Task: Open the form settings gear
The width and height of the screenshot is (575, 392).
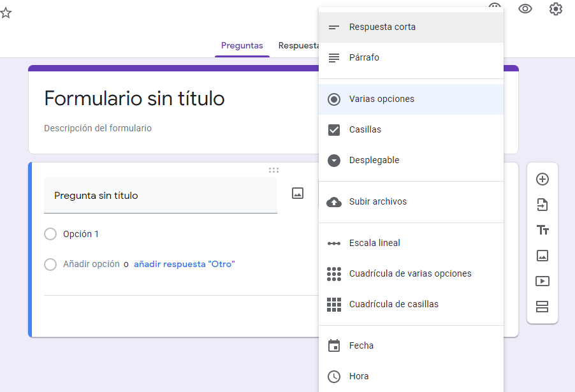Action: (x=555, y=9)
